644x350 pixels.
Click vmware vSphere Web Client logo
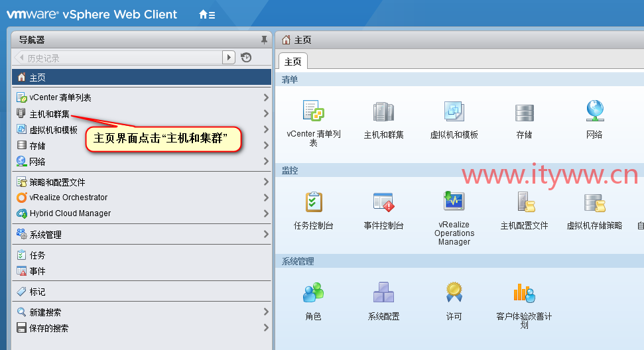(x=92, y=15)
